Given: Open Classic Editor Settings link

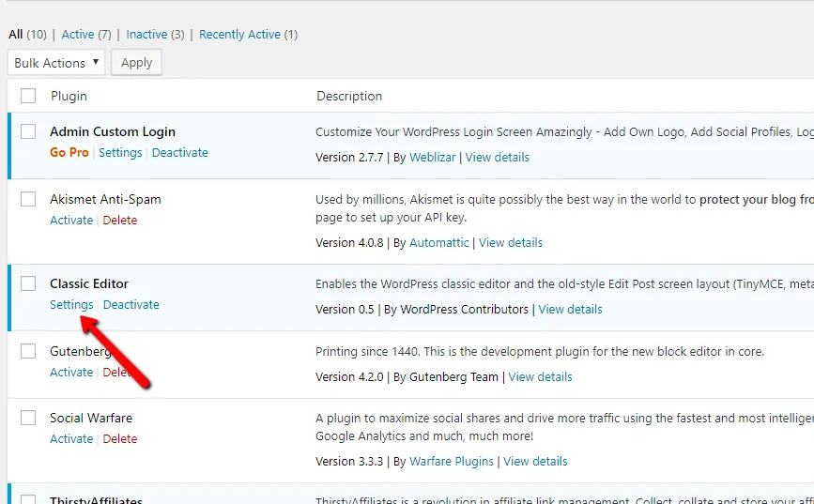Looking at the screenshot, I should click(x=71, y=305).
